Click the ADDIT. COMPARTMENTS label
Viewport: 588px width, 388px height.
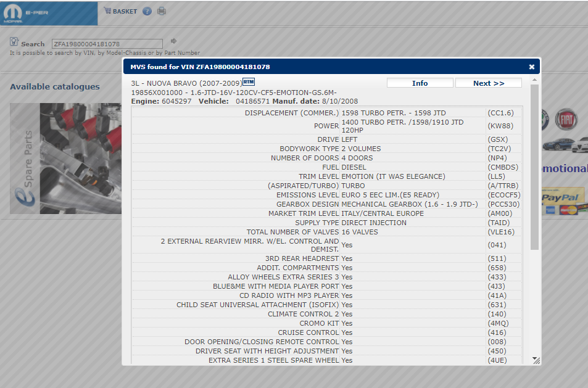298,268
